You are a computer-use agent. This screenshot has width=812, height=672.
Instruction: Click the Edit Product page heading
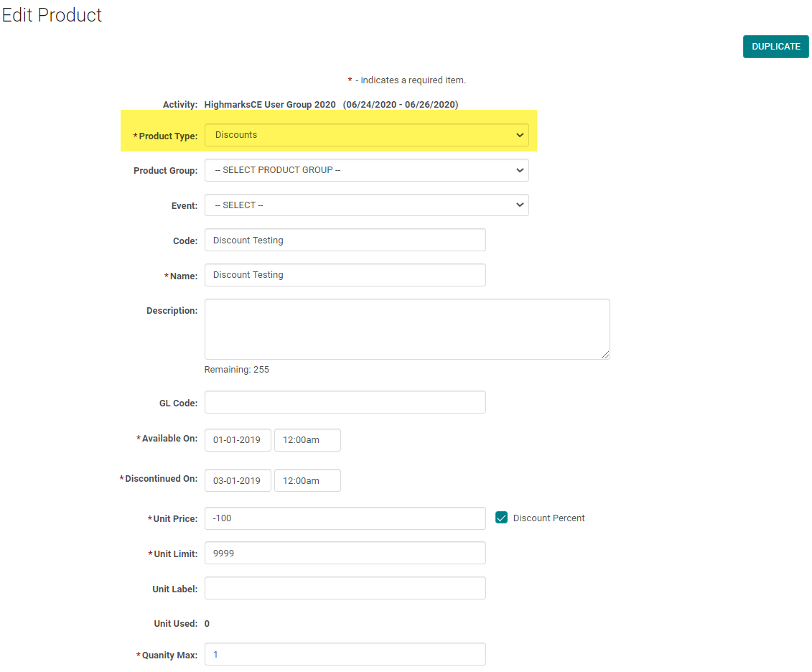click(x=52, y=15)
